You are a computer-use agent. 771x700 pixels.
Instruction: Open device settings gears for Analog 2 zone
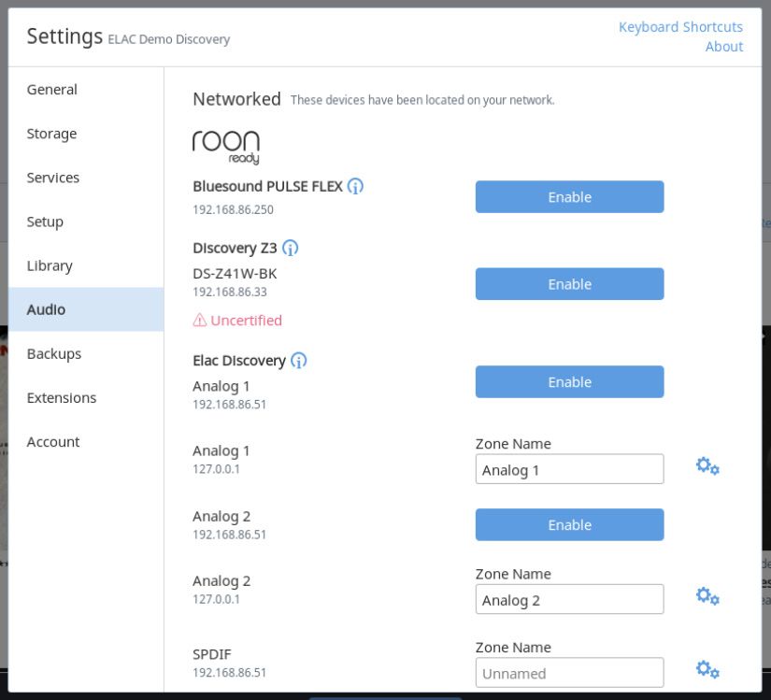[x=707, y=595]
